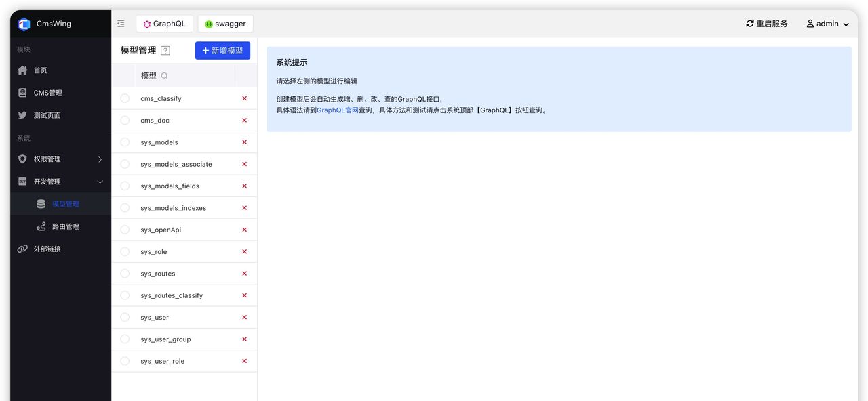868x401 pixels.
Task: Delete cms_classify with its red X
Action: click(245, 98)
